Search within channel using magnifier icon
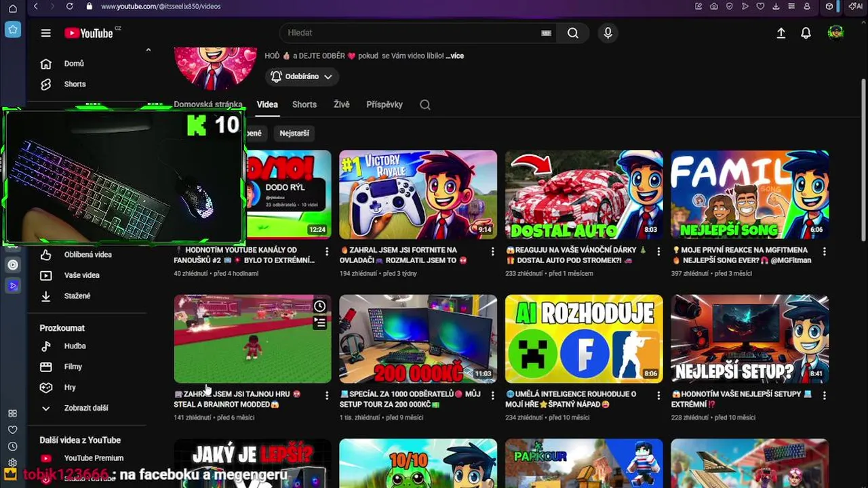This screenshot has width=868, height=488. 425,104
